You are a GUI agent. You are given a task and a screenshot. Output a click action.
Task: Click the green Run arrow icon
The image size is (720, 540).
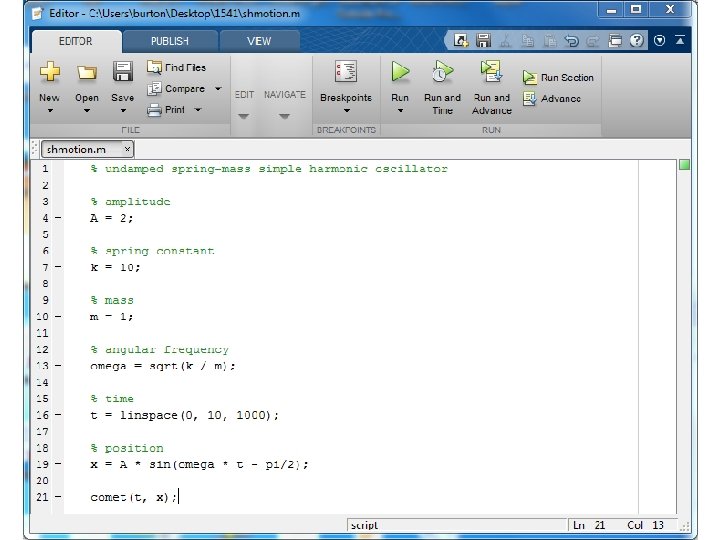tap(400, 72)
